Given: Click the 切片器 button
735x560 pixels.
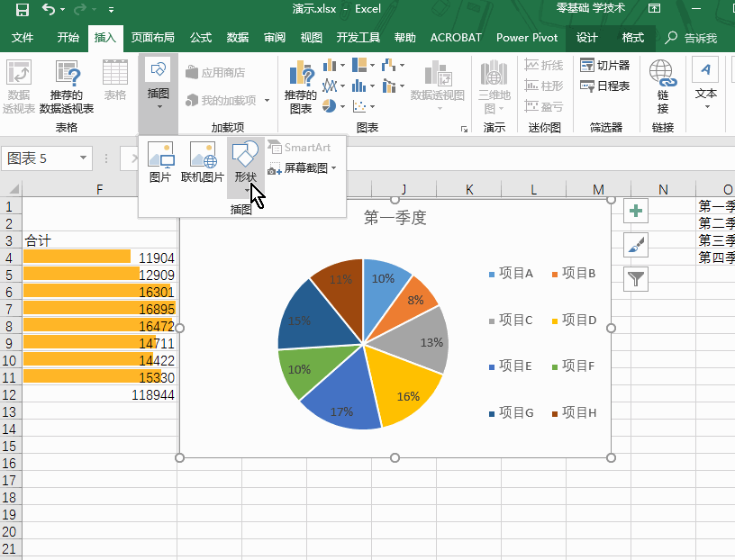Looking at the screenshot, I should coord(604,65).
